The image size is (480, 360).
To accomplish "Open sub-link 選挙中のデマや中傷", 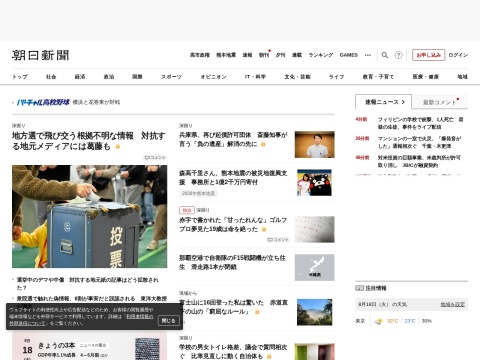I will pos(88,283).
